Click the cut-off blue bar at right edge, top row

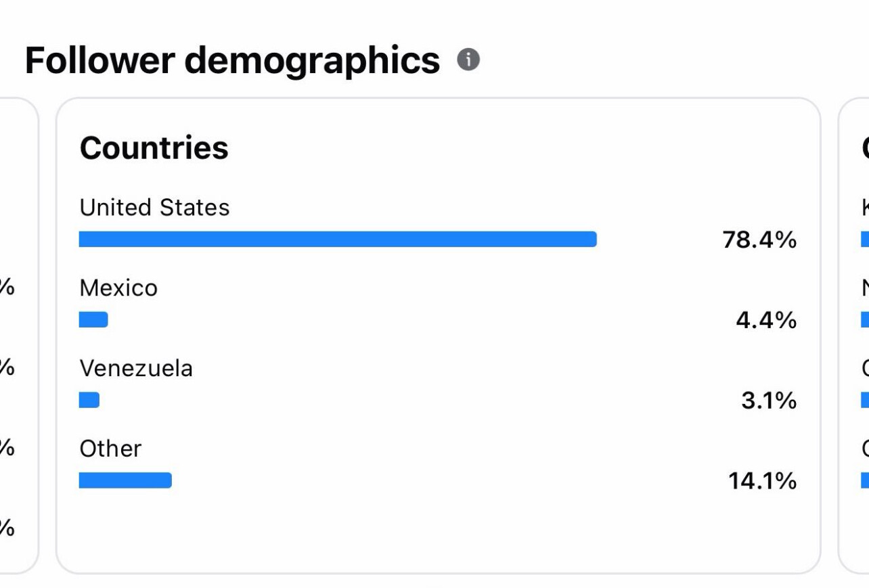click(x=865, y=239)
